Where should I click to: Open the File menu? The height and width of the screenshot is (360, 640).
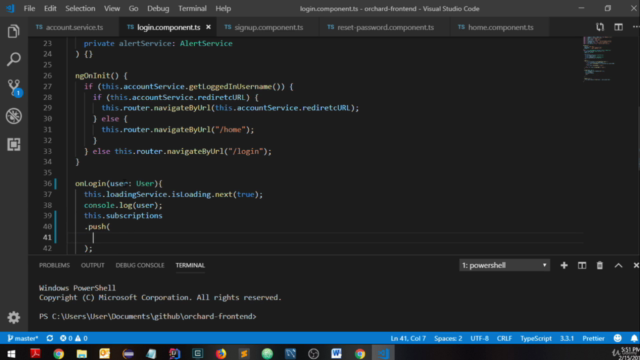pyautogui.click(x=29, y=9)
